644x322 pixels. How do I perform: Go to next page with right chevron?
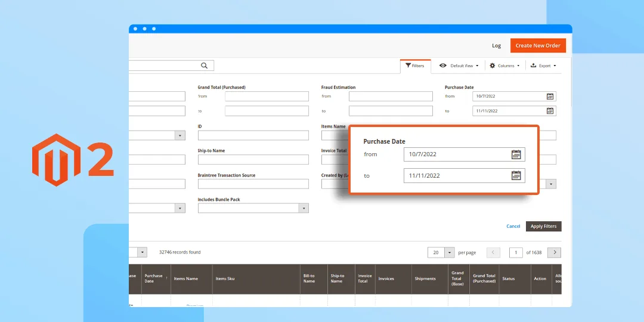[555, 252]
